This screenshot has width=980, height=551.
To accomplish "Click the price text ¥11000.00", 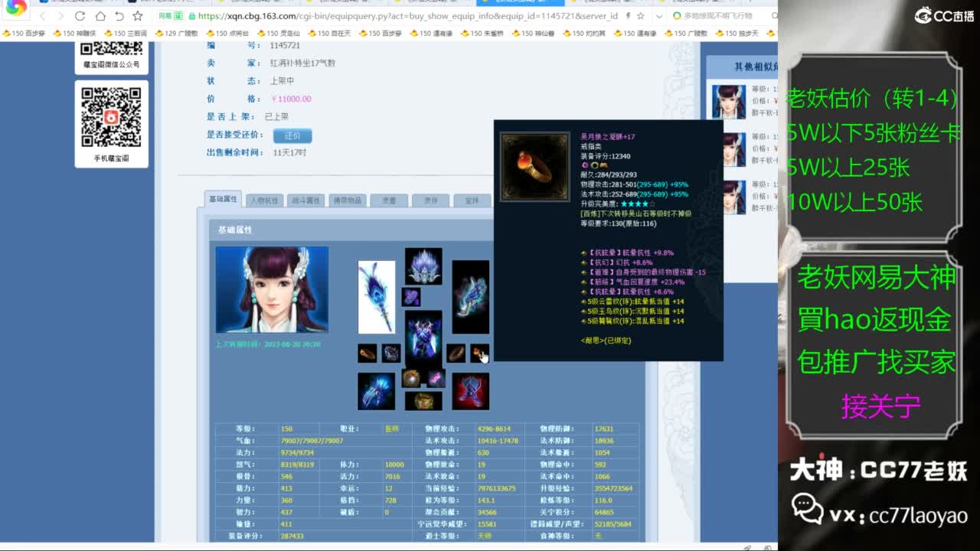I will pos(291,99).
